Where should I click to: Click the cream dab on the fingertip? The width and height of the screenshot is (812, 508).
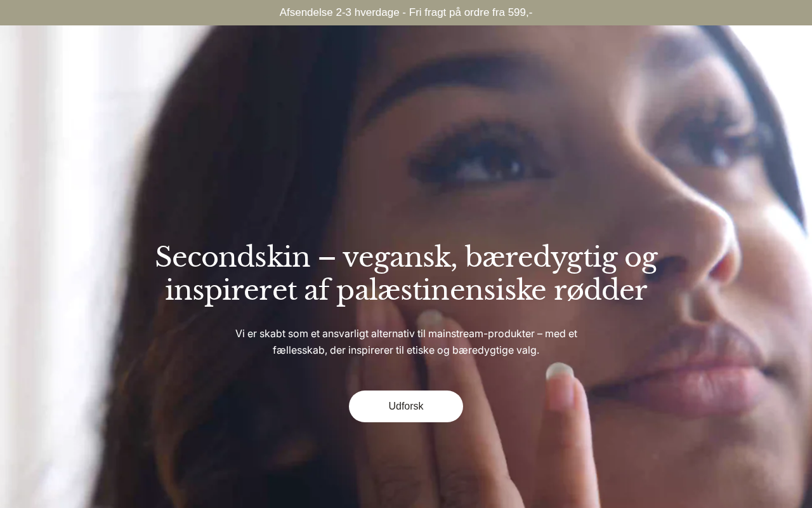pyautogui.click(x=560, y=371)
